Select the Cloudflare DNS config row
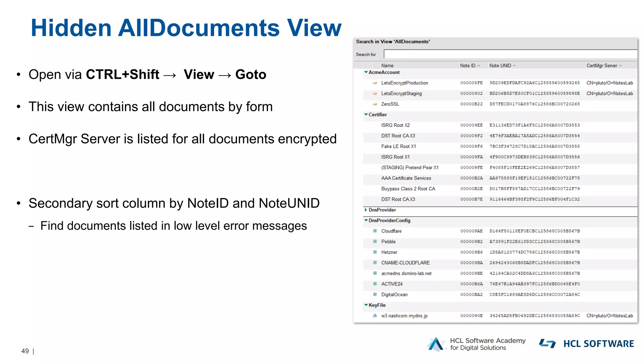 pyautogui.click(x=500, y=231)
